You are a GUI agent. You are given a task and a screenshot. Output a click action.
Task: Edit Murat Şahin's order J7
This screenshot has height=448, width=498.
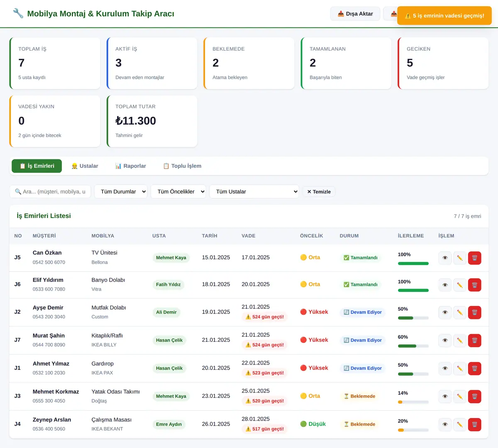[460, 340]
